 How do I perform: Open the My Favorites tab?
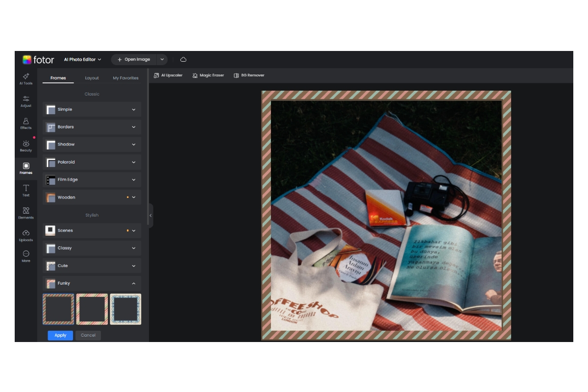[125, 77]
